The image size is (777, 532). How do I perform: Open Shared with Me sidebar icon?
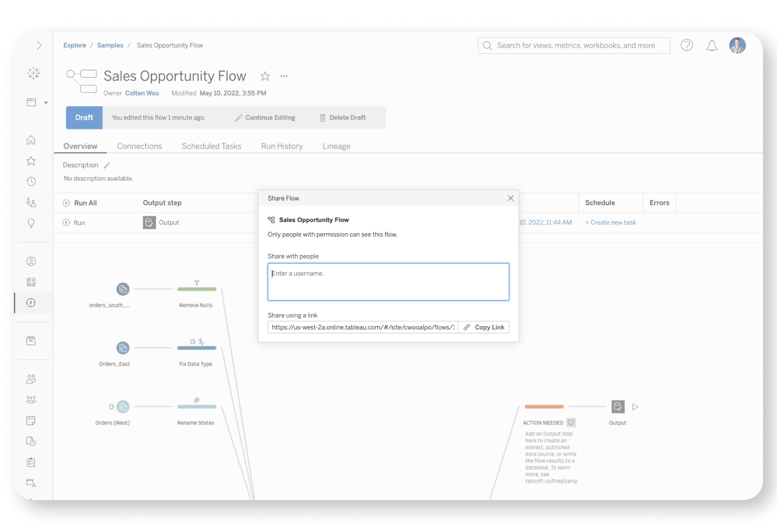point(31,203)
